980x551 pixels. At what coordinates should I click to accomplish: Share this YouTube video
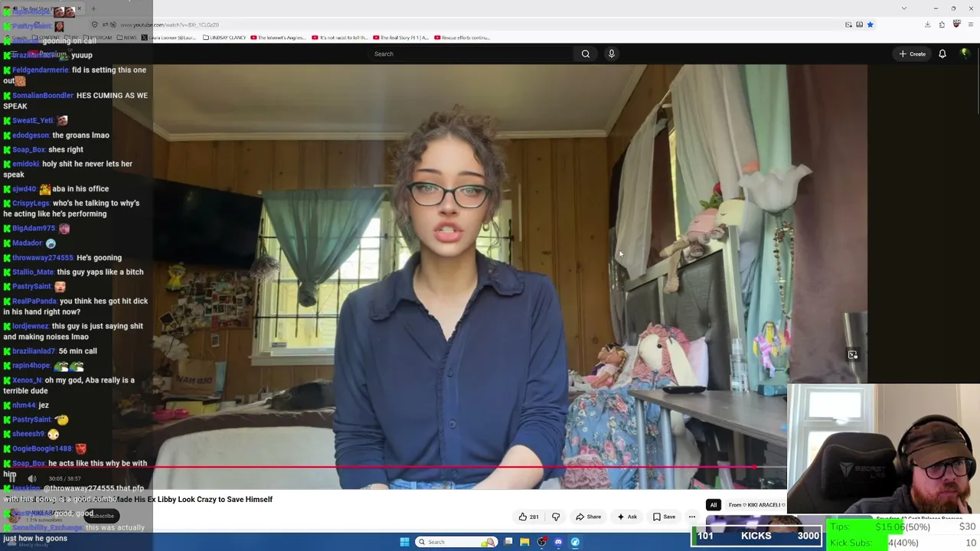click(588, 517)
